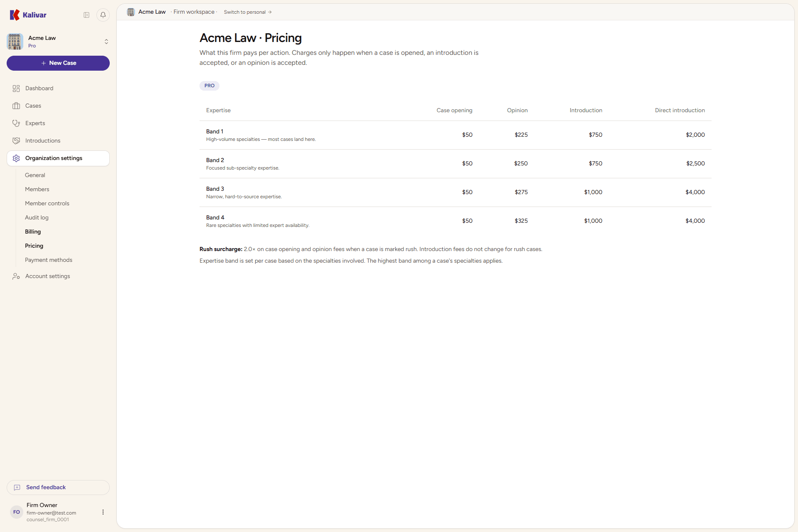
Task: Click Firm workspace label in top bar
Action: [194, 12]
